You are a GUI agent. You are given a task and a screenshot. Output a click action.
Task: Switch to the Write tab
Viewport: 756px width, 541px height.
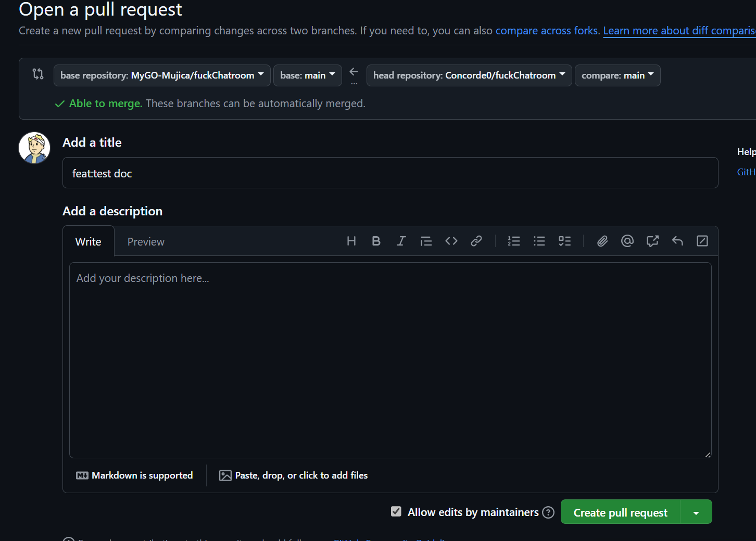click(x=89, y=241)
